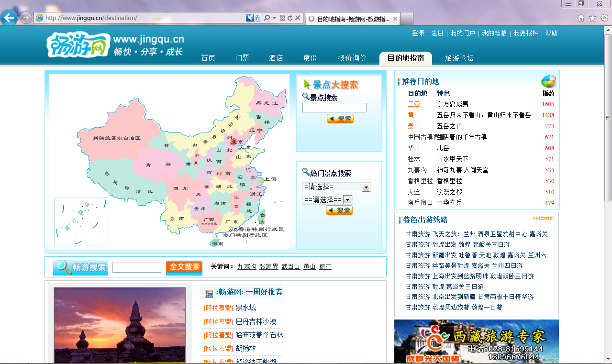This screenshot has height=364, width=612.
Task: Open 泰山 in the 推荐目的地 list
Action: pos(414,126)
